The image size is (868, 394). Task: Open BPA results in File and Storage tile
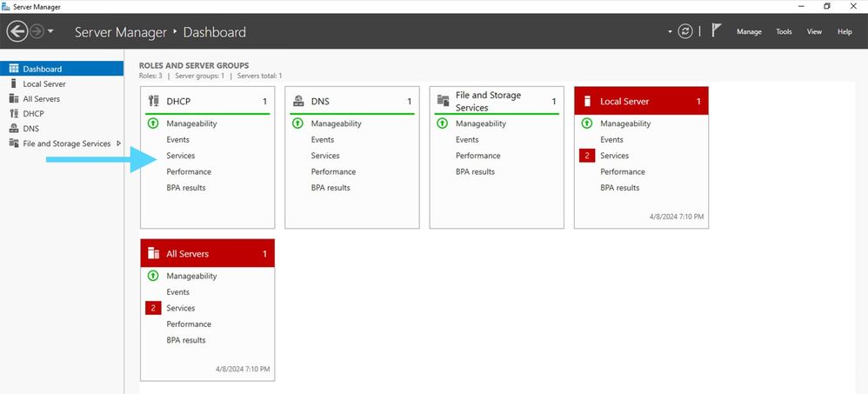[x=475, y=171]
